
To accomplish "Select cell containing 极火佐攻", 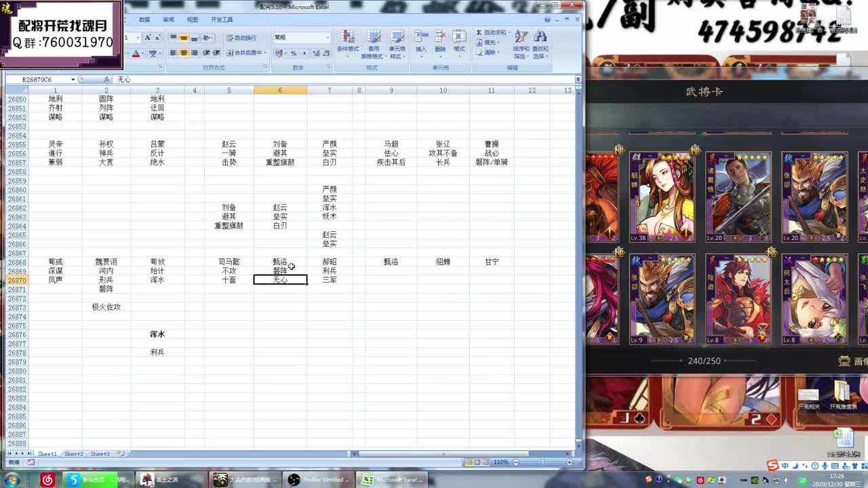I will point(106,307).
